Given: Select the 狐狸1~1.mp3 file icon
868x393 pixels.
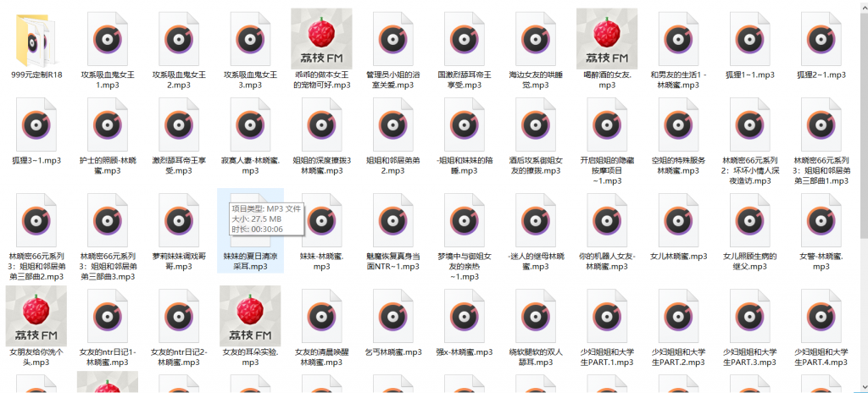Looking at the screenshot, I should point(749,38).
